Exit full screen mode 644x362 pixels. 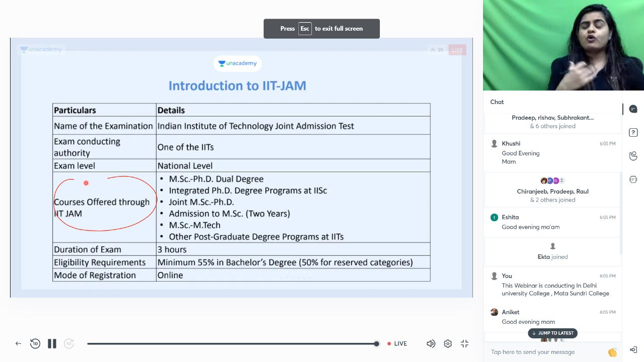point(464,343)
